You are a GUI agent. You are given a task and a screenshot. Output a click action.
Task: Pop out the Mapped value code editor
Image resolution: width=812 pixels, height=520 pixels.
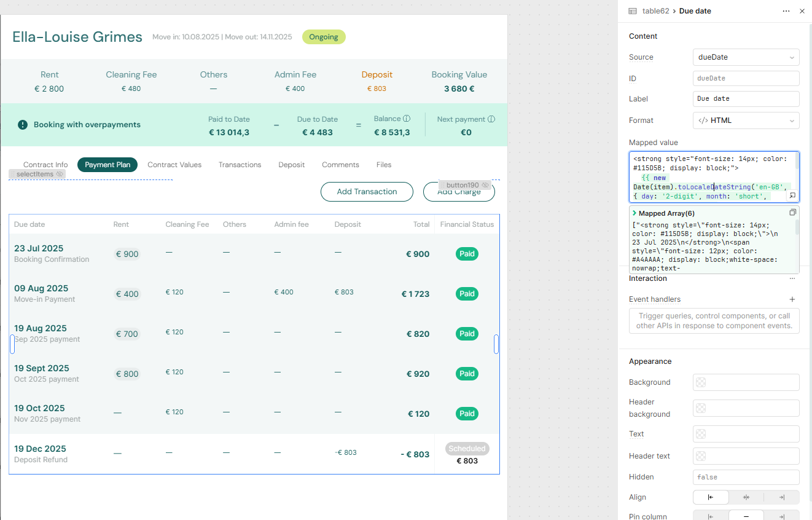click(x=792, y=194)
